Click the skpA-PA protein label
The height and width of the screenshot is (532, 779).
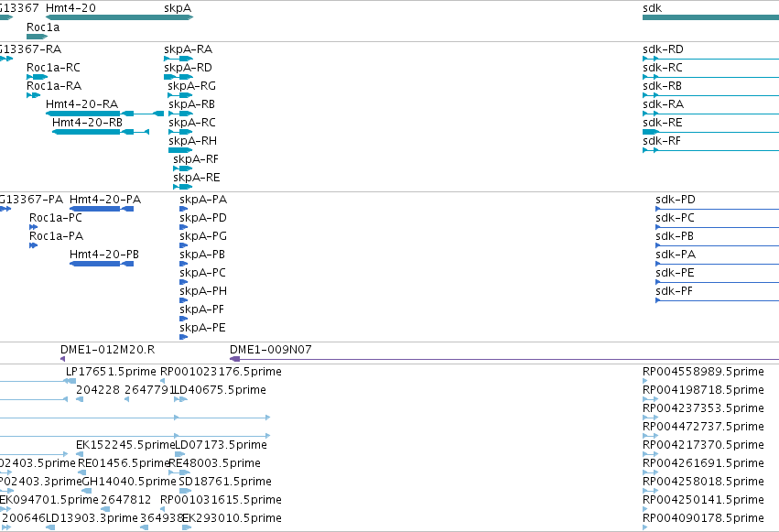click(203, 200)
